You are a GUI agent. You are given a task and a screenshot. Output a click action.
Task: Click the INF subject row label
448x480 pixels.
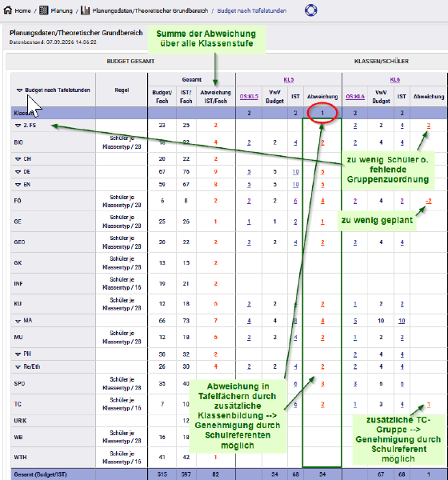coord(18,284)
